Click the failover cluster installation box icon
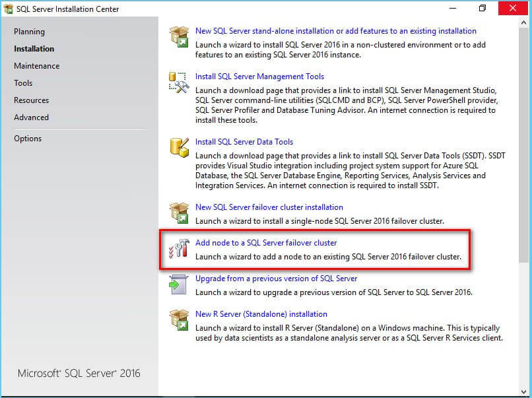 [x=179, y=213]
